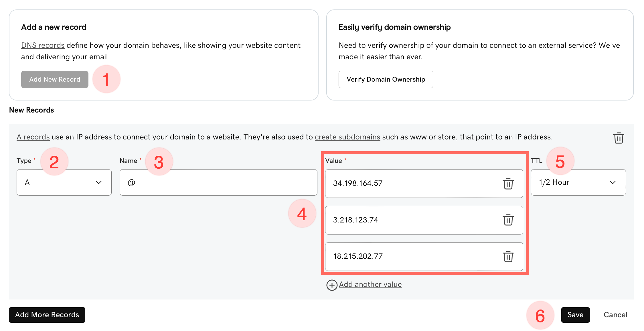Click the chevron arrow in the Type field

tap(99, 182)
